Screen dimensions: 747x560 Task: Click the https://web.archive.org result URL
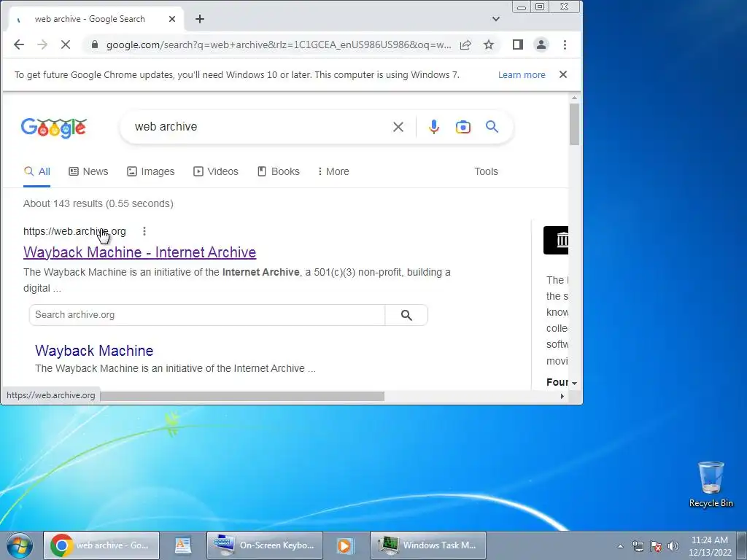[x=75, y=231]
